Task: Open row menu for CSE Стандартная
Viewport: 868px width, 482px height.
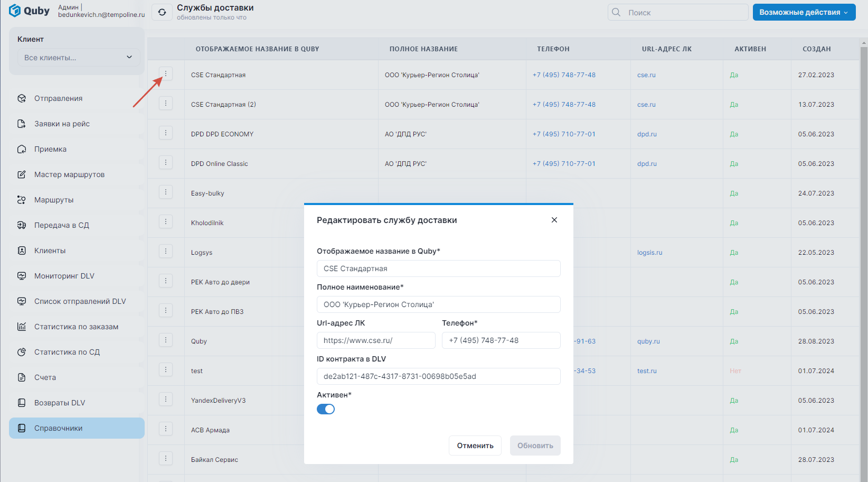Action: (x=166, y=74)
